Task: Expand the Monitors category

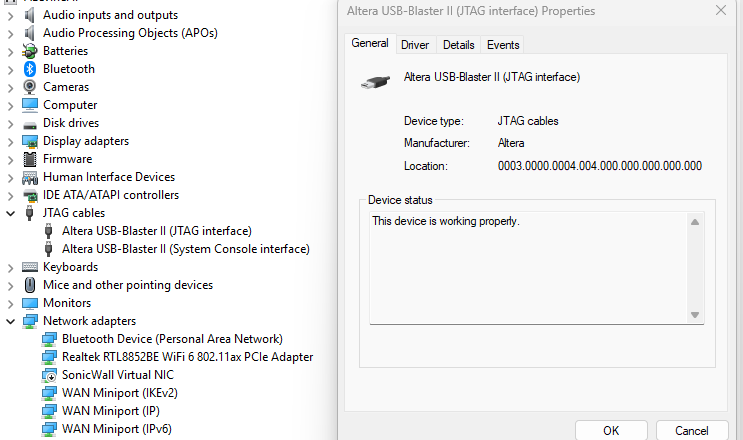Action: click(x=10, y=303)
